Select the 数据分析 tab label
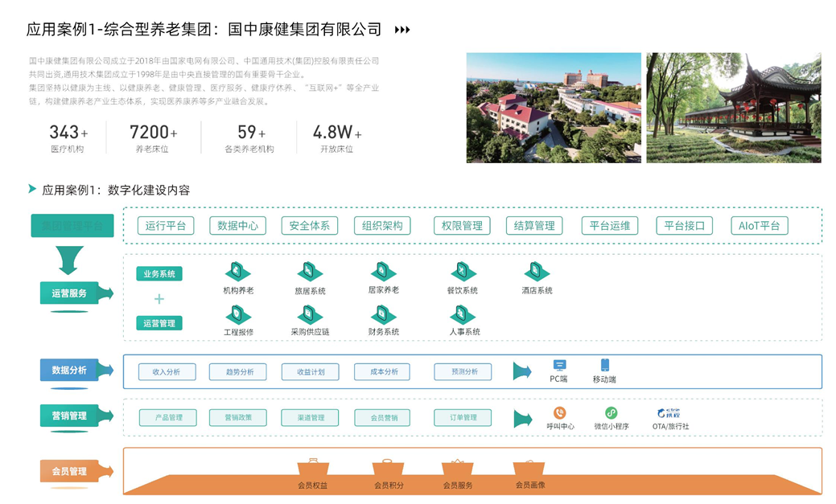This screenshot has width=836, height=504. pos(70,371)
